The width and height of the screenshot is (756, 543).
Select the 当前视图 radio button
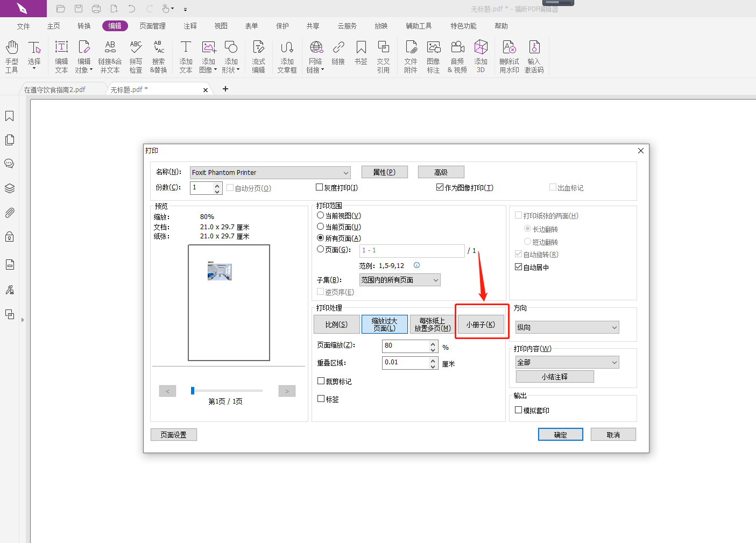pyautogui.click(x=320, y=215)
